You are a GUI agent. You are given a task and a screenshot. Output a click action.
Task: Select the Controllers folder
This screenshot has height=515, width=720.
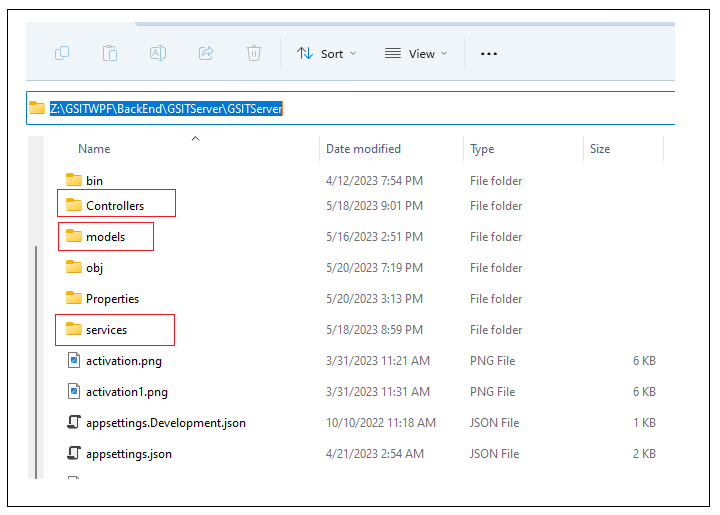[x=115, y=206]
